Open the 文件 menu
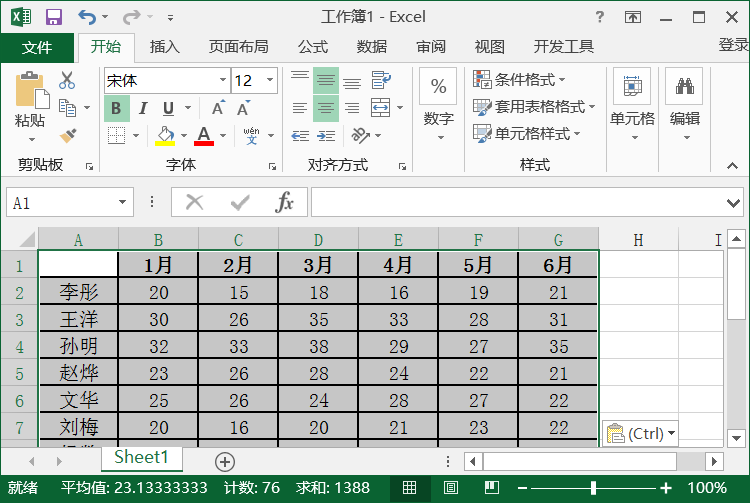This screenshot has height=503, width=750. [37, 47]
